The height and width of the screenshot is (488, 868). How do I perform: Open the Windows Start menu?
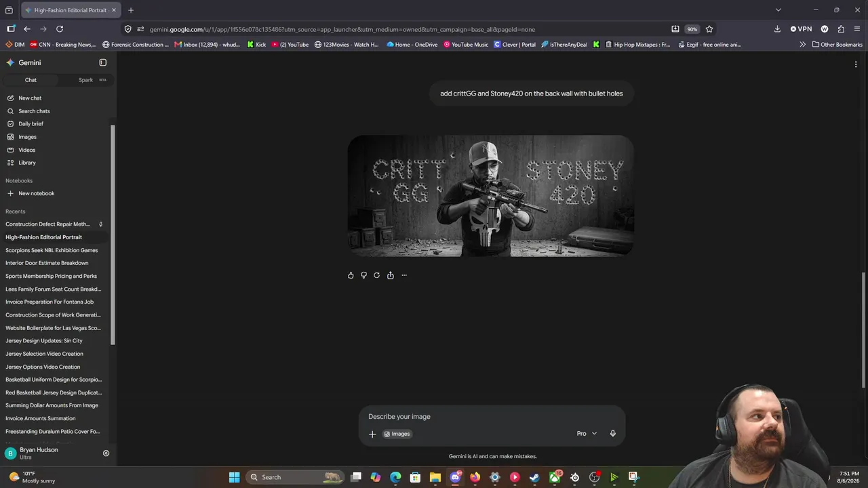[234, 477]
